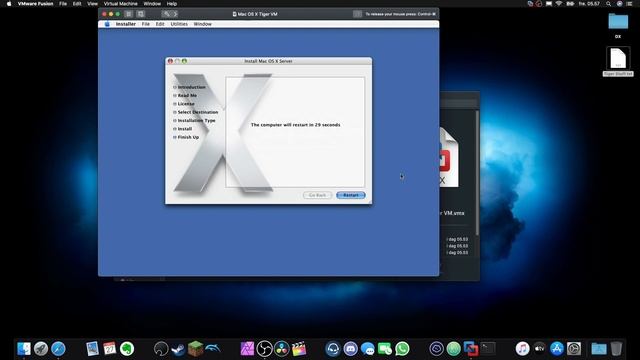Open Dolphin emulator from the Dock
This screenshot has width=640, height=360.
(x=213, y=349)
